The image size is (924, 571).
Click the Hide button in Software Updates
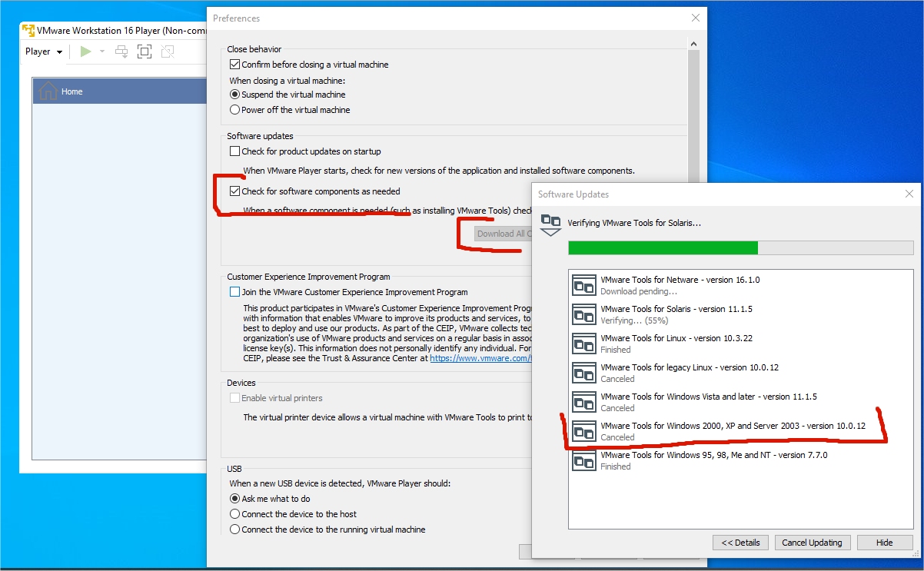coord(885,543)
